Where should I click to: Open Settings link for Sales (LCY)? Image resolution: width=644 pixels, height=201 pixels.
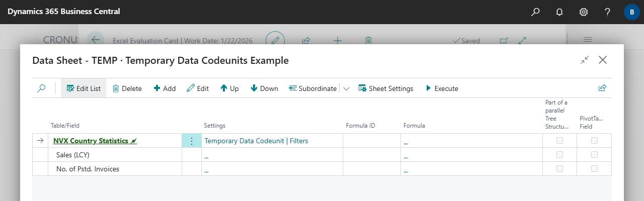[206, 156]
